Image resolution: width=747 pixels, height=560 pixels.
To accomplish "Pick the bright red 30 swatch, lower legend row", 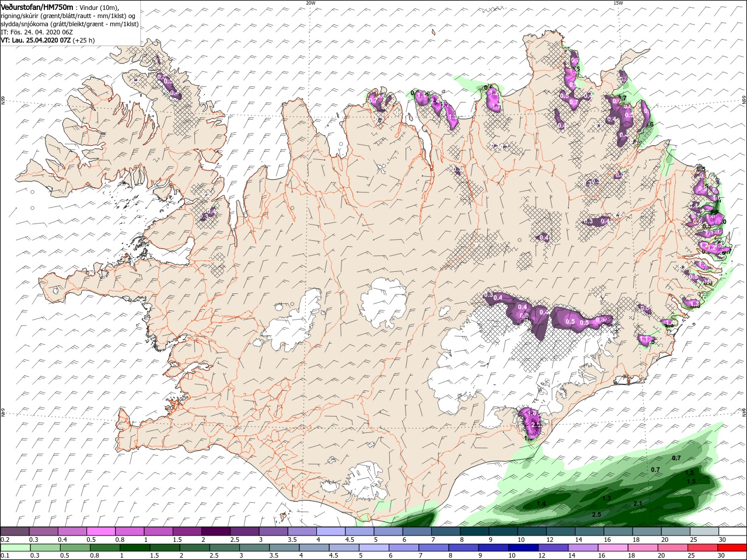I will [x=731, y=548].
